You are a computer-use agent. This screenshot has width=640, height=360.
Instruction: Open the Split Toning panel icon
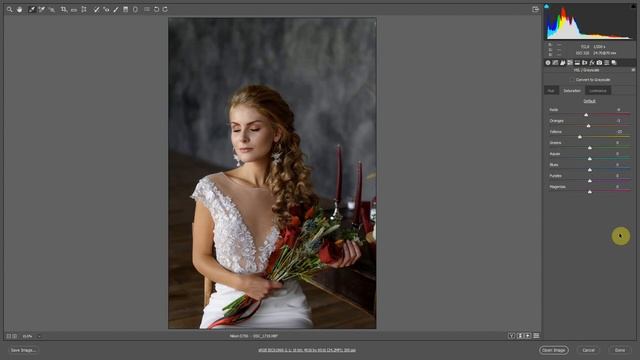tap(577, 63)
